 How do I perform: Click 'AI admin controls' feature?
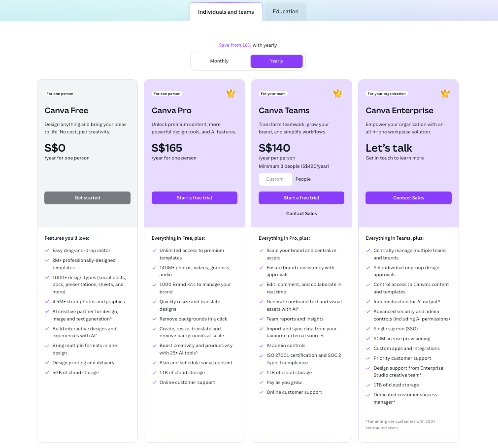[286, 346]
